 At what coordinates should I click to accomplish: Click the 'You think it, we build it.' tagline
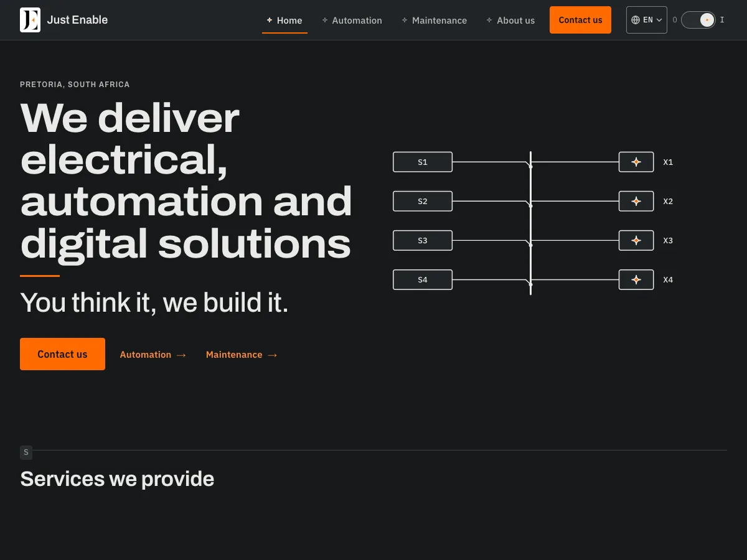(154, 302)
